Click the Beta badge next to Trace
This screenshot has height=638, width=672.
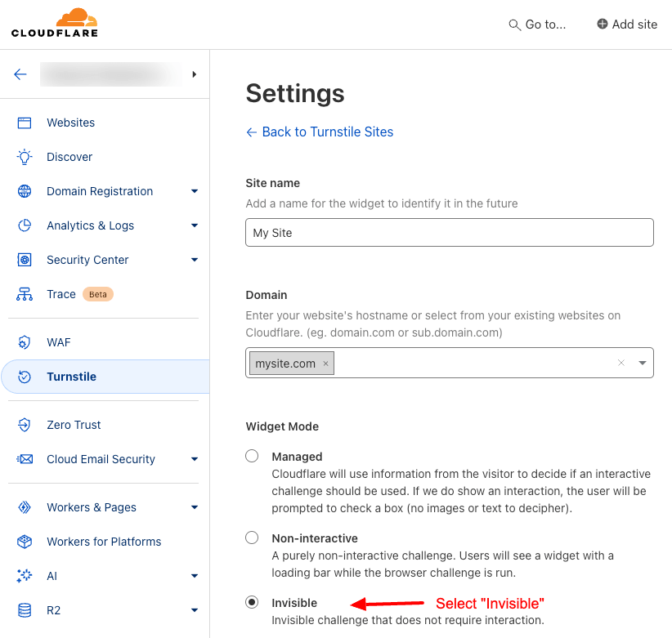click(98, 294)
